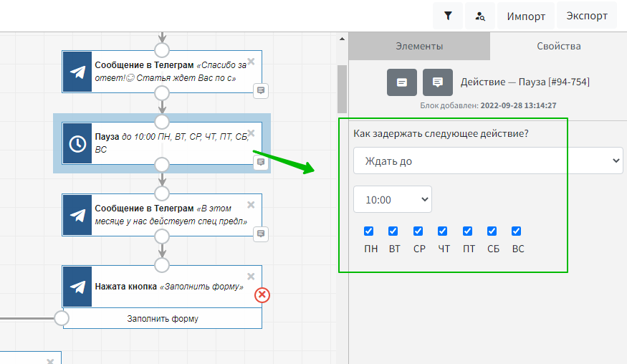Viewport: 627px width, 364px height.
Task: Disable the ВС day checkbox
Action: pyautogui.click(x=517, y=231)
